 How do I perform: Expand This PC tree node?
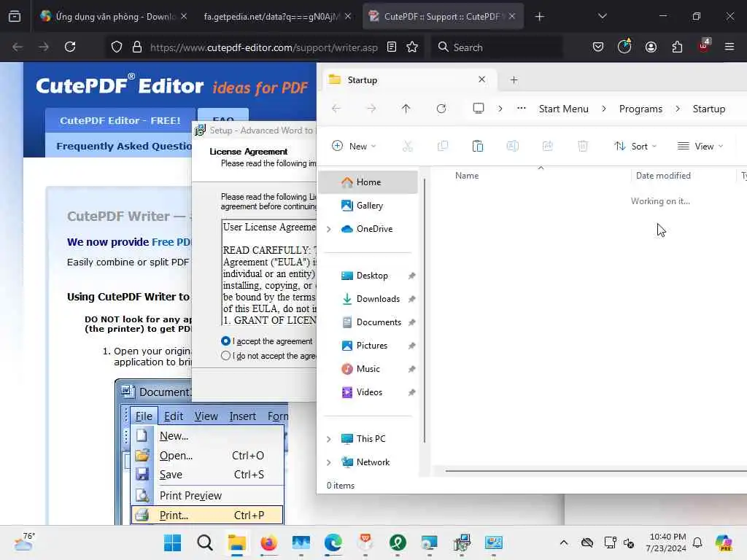pyautogui.click(x=329, y=439)
